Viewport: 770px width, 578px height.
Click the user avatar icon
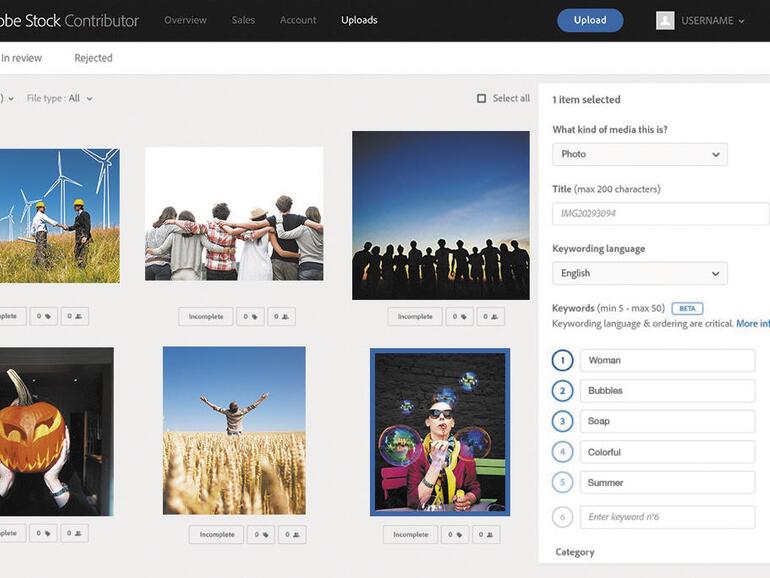click(665, 21)
